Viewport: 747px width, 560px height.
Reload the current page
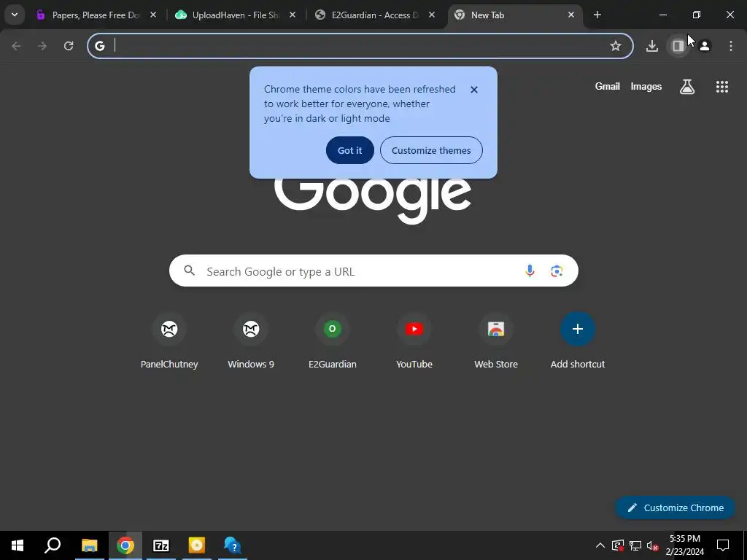(69, 46)
